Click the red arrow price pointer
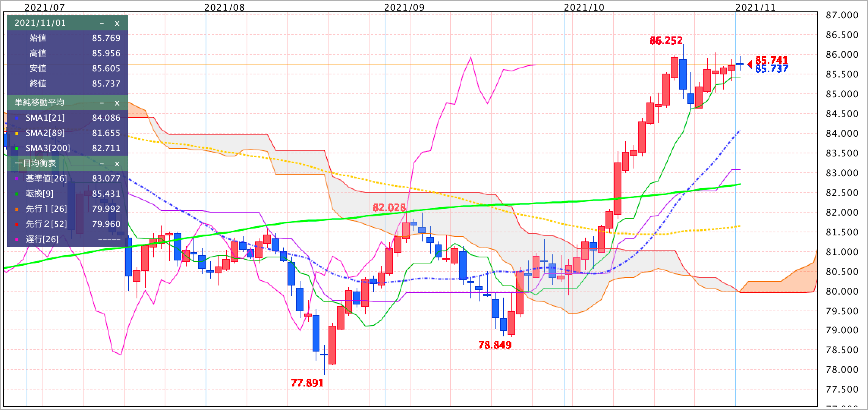868x410 pixels. (x=750, y=65)
